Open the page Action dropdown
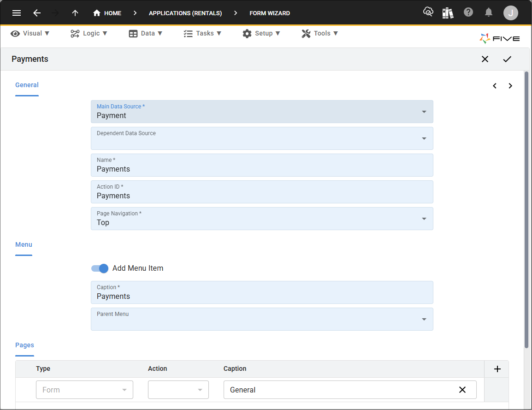Image resolution: width=532 pixels, height=410 pixels. (x=178, y=390)
